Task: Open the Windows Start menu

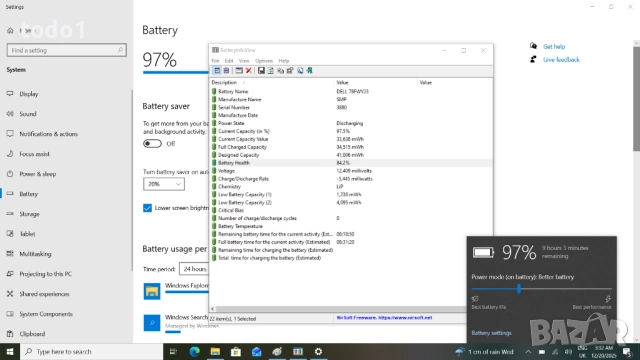Action: 10,351
